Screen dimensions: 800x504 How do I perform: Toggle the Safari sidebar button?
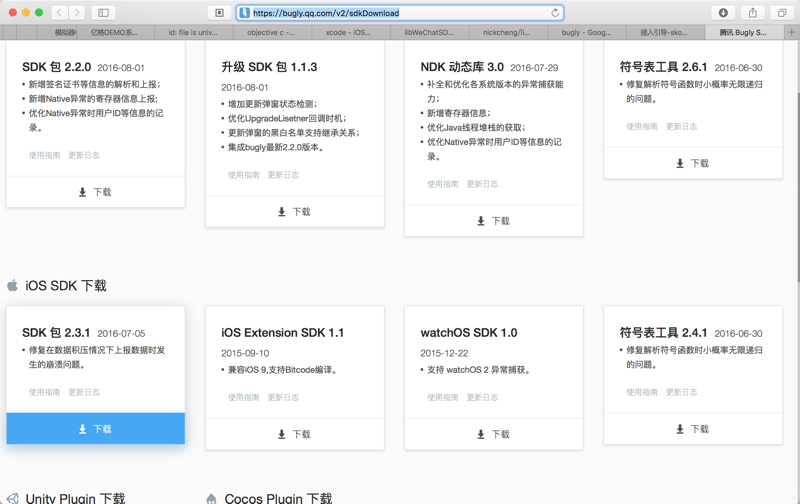(103, 13)
